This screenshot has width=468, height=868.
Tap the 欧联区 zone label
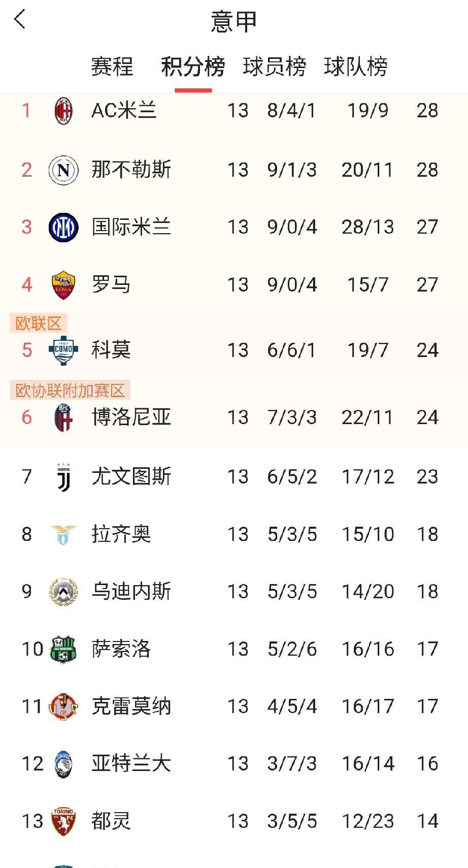39,323
